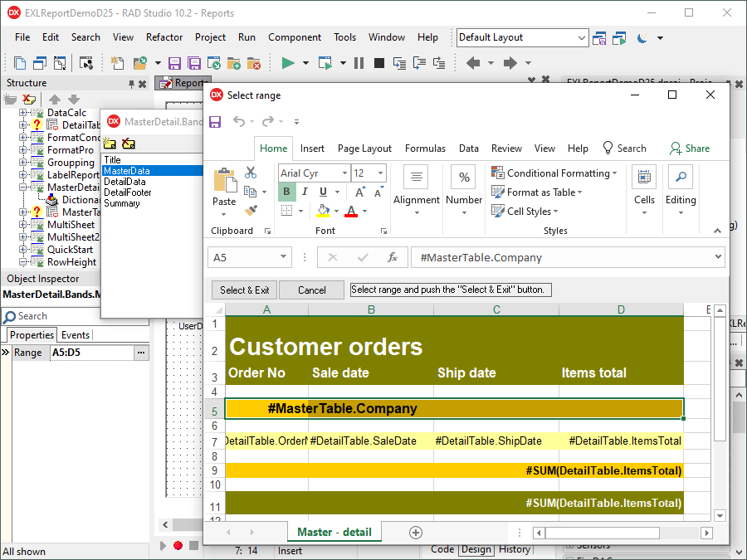This screenshot has width=747, height=560.
Task: Switch to the Events tab in Object Inspector
Action: click(76, 335)
